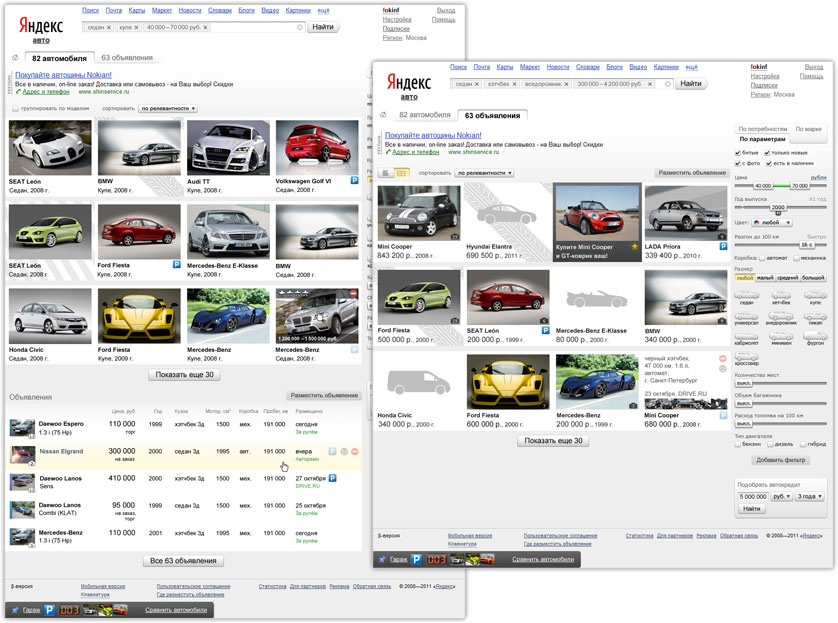The height and width of the screenshot is (623, 838).
Task: Open Маркет in the Yandex top menu
Action: (529, 66)
